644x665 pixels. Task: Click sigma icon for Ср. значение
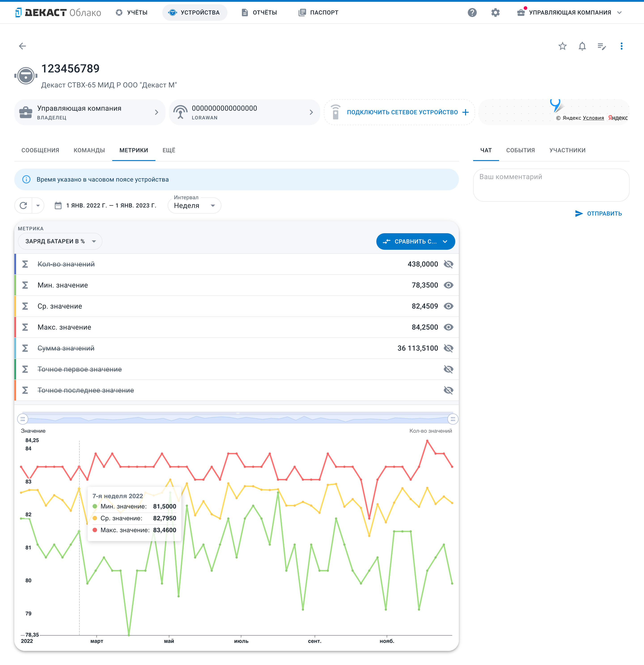[25, 306]
